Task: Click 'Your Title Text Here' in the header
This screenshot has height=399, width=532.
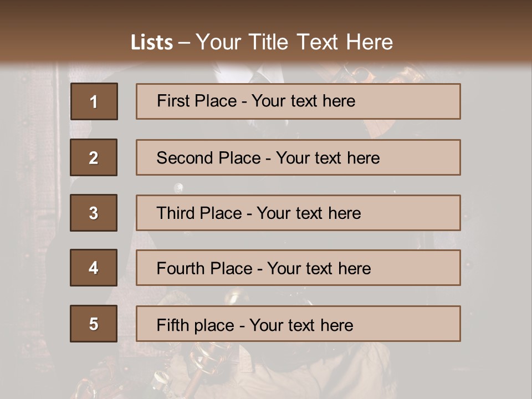Action: coord(294,43)
